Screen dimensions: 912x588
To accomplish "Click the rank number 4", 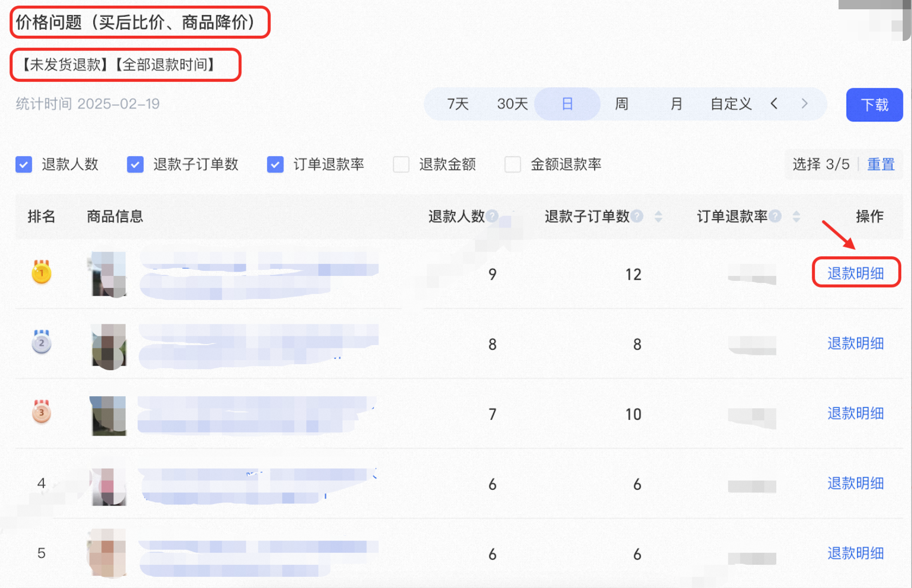I will coord(41,483).
